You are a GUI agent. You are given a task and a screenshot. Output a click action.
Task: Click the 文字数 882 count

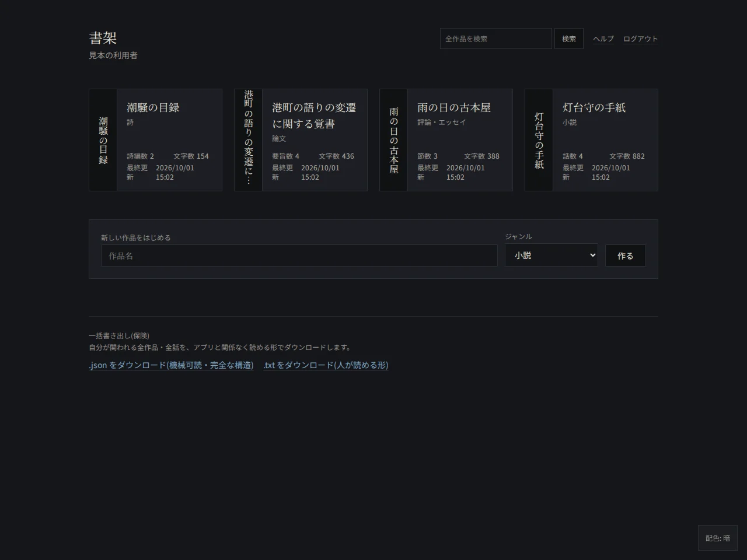[x=627, y=156]
